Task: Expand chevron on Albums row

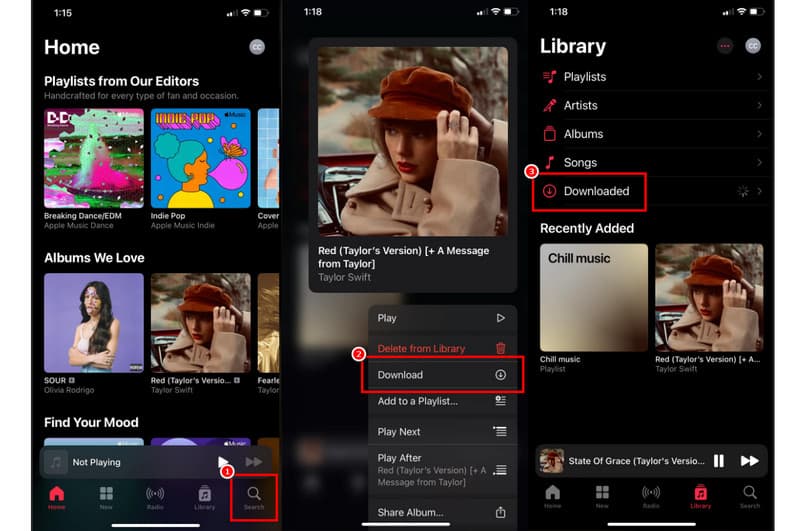Action: [x=760, y=134]
